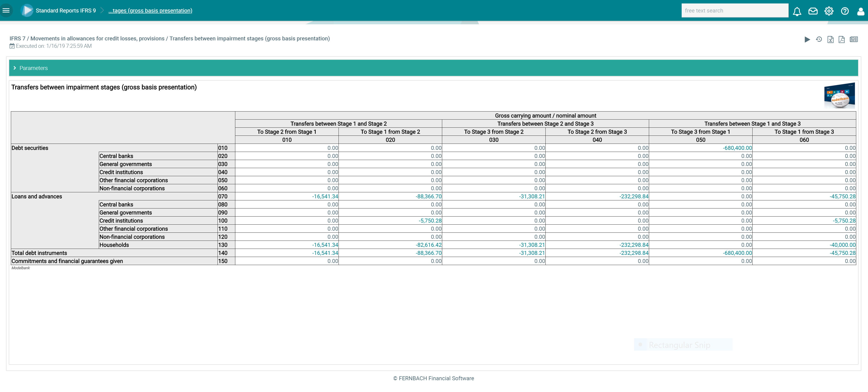This screenshot has width=868, height=392.
Task: Open the help question mark icon
Action: pos(845,11)
